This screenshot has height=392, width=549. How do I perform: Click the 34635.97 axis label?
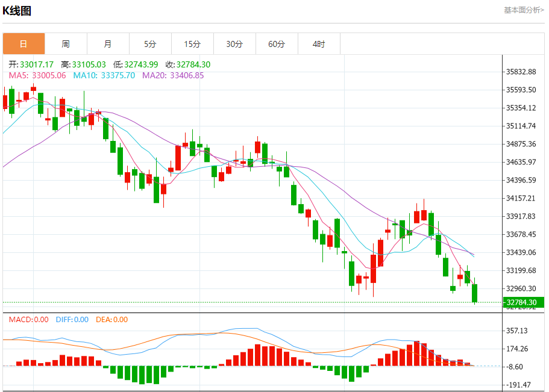(521, 162)
